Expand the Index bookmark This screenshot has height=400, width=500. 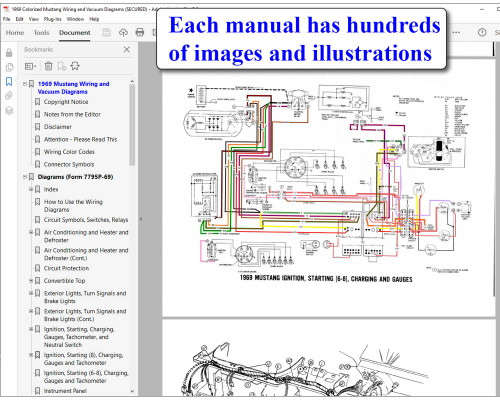pos(31,189)
